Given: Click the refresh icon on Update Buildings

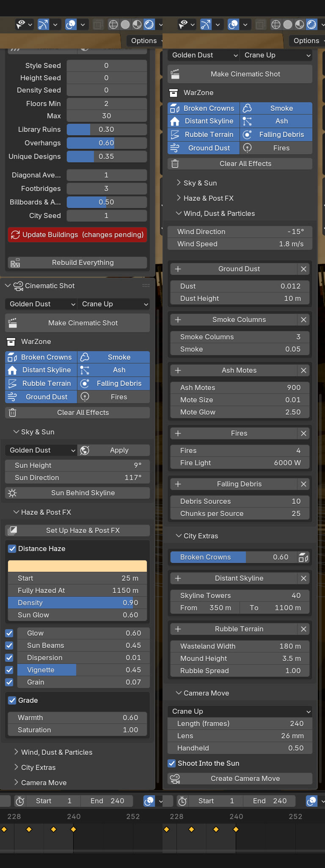Looking at the screenshot, I should tap(16, 235).
